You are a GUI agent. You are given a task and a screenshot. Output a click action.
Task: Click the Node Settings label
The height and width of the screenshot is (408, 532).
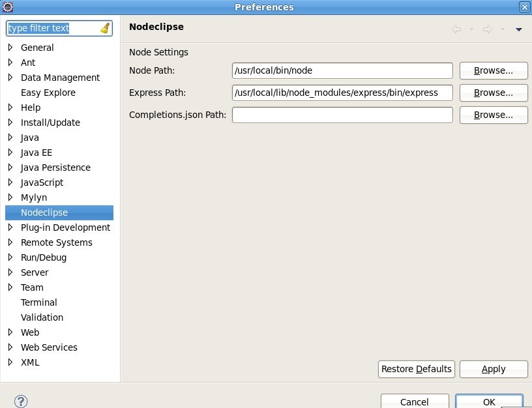click(158, 52)
